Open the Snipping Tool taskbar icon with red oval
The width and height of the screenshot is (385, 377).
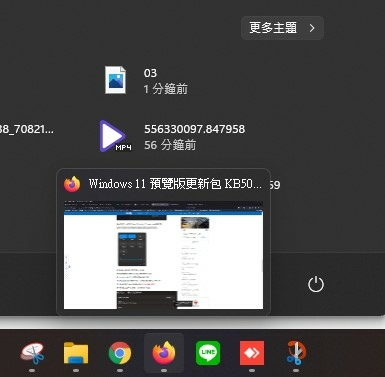pyautogui.click(x=32, y=354)
